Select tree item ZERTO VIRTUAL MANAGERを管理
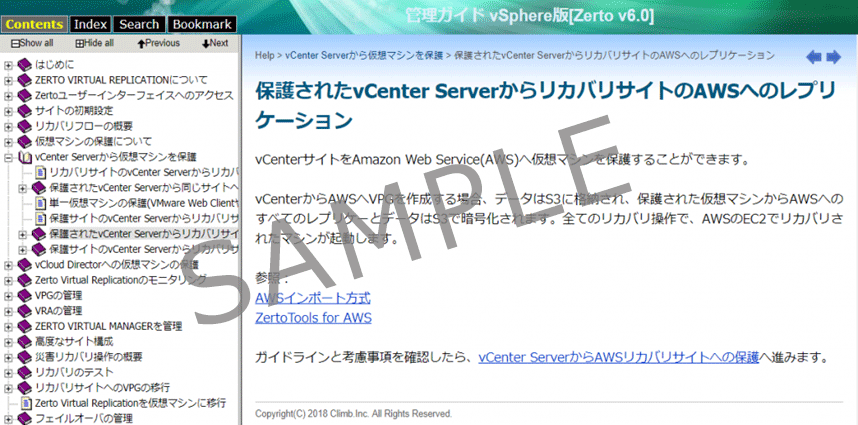 (x=108, y=327)
